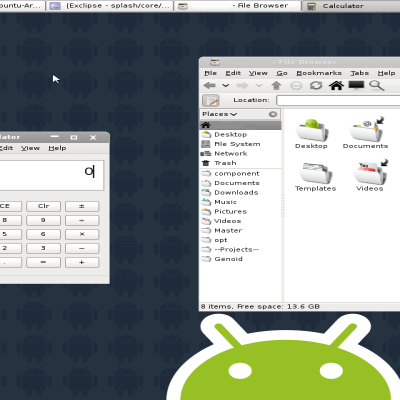Open the Bookmarks menu
This screenshot has height=400, width=400.
(x=319, y=73)
